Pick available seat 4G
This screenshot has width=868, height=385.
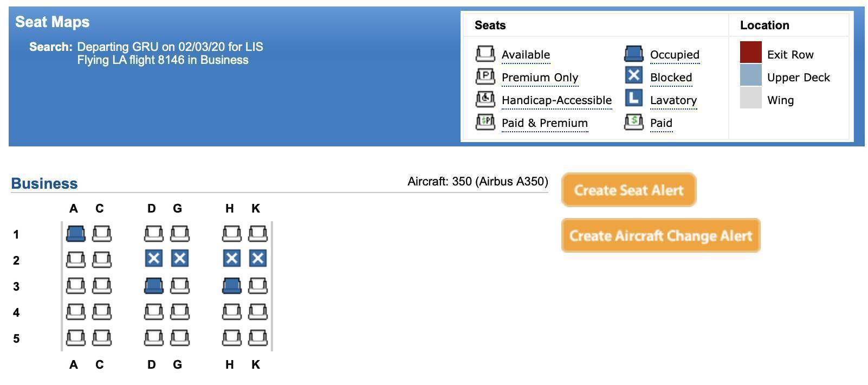[x=180, y=312]
